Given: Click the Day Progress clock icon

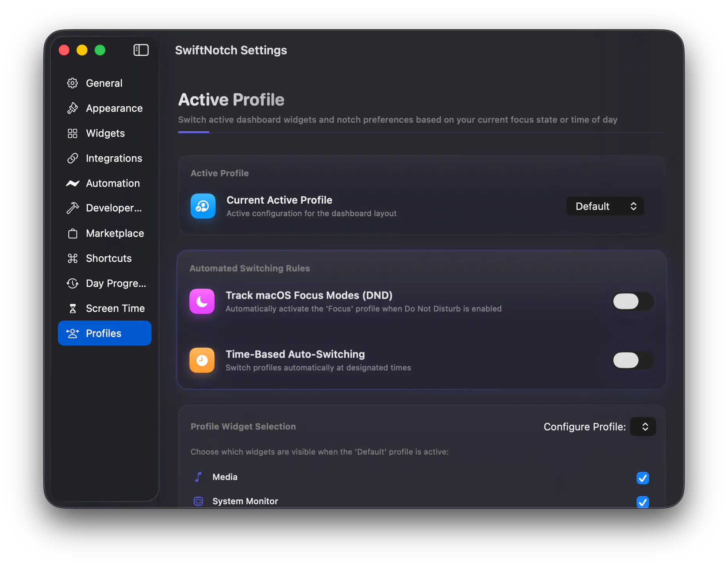Looking at the screenshot, I should pos(73,283).
